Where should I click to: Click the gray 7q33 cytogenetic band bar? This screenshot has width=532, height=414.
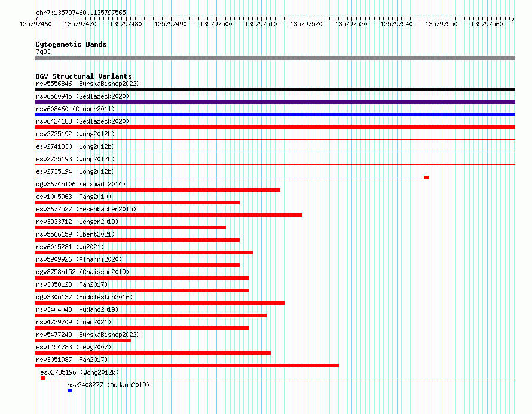tap(275, 58)
